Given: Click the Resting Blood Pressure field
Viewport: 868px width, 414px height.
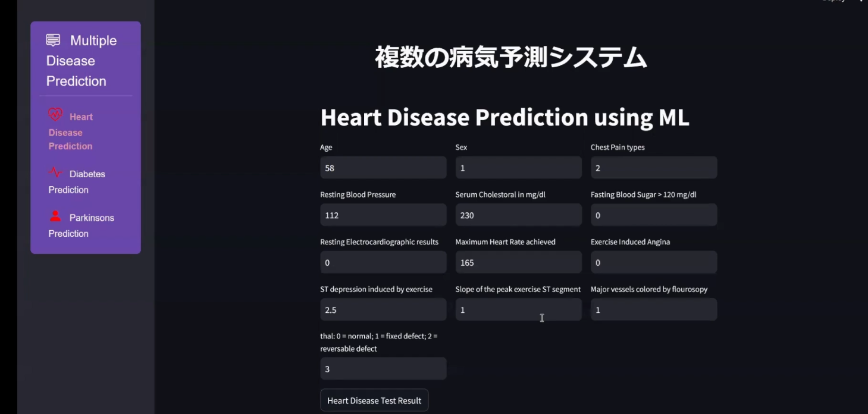Looking at the screenshot, I should tap(383, 215).
